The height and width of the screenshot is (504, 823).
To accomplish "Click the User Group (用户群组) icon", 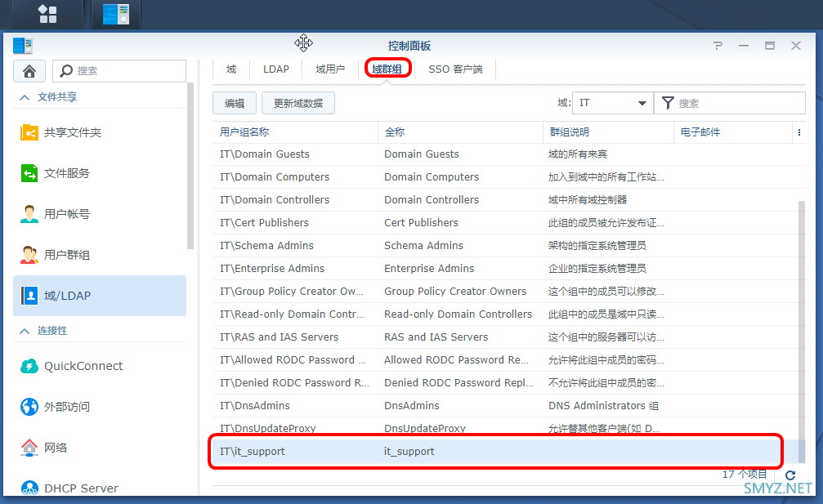I will coord(29,255).
